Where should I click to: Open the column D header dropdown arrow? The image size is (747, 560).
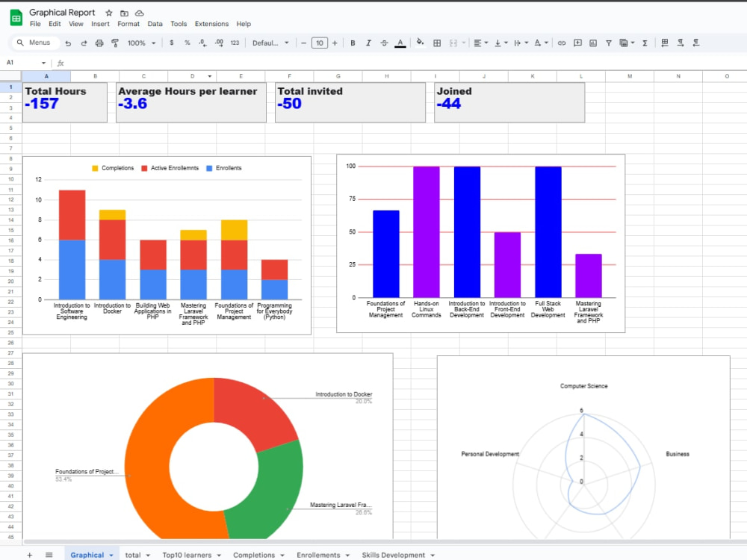(x=210, y=76)
